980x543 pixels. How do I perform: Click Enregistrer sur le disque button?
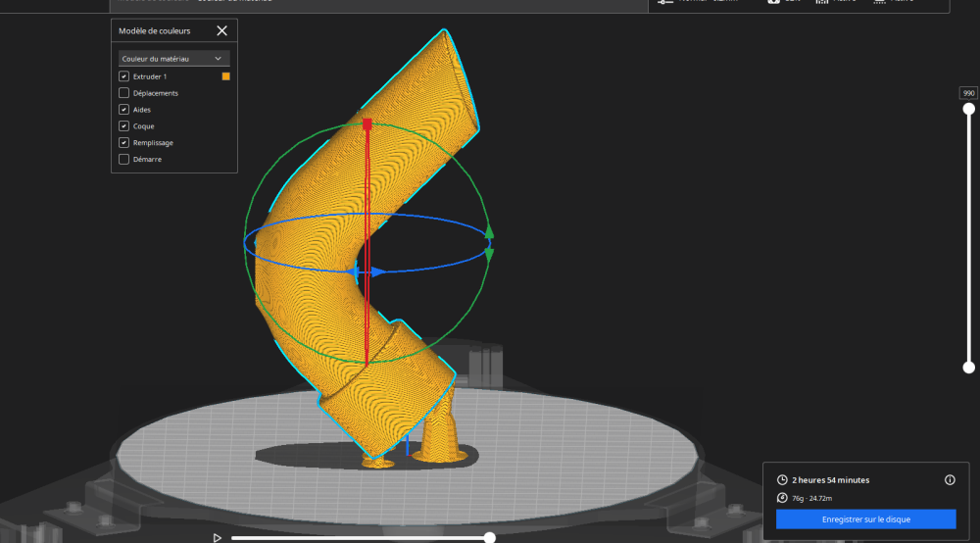[865, 518]
